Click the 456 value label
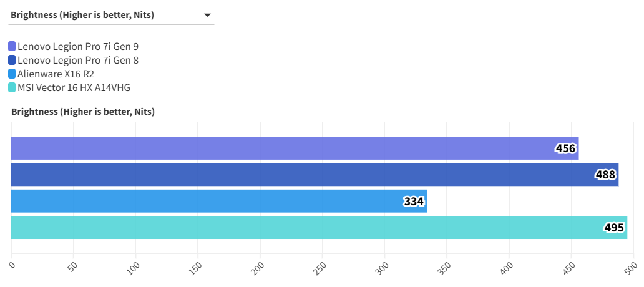The width and height of the screenshot is (644, 287). point(566,148)
